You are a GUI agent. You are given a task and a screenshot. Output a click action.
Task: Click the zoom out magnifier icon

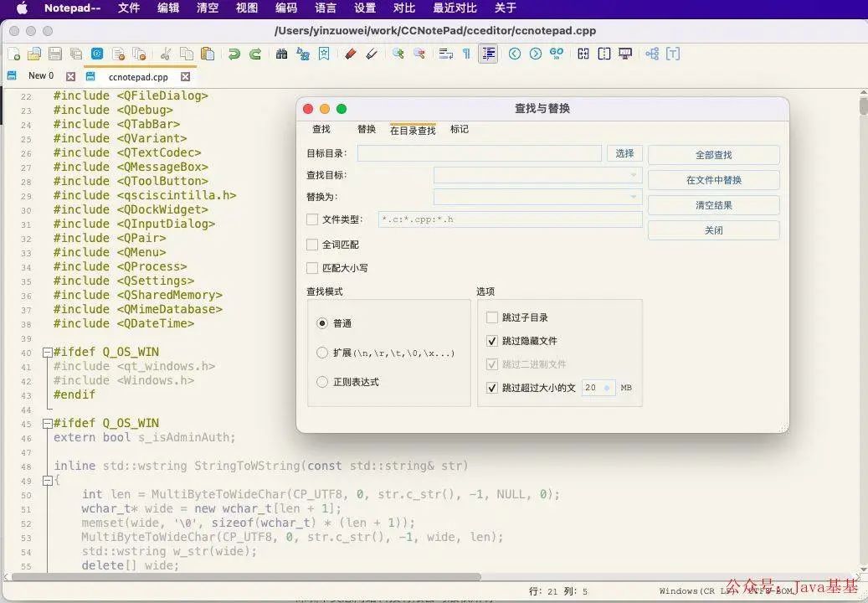(x=419, y=54)
